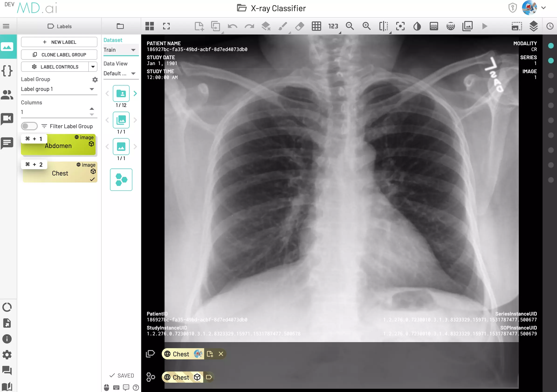Enable the Filter Label Group toggle

(x=29, y=126)
